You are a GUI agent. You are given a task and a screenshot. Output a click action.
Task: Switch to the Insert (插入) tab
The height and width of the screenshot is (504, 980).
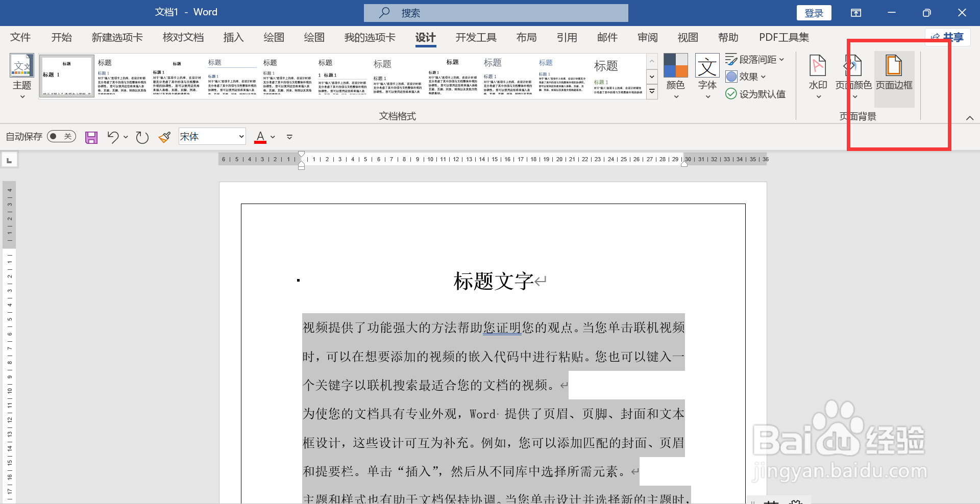point(234,37)
